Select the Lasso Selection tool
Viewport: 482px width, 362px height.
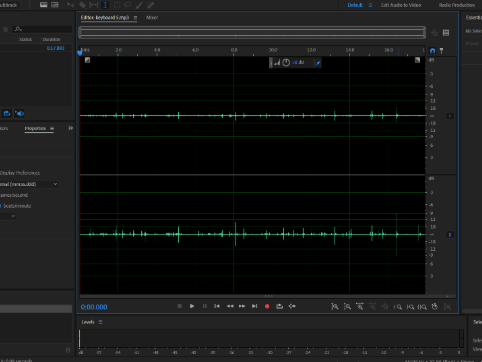[x=128, y=5]
